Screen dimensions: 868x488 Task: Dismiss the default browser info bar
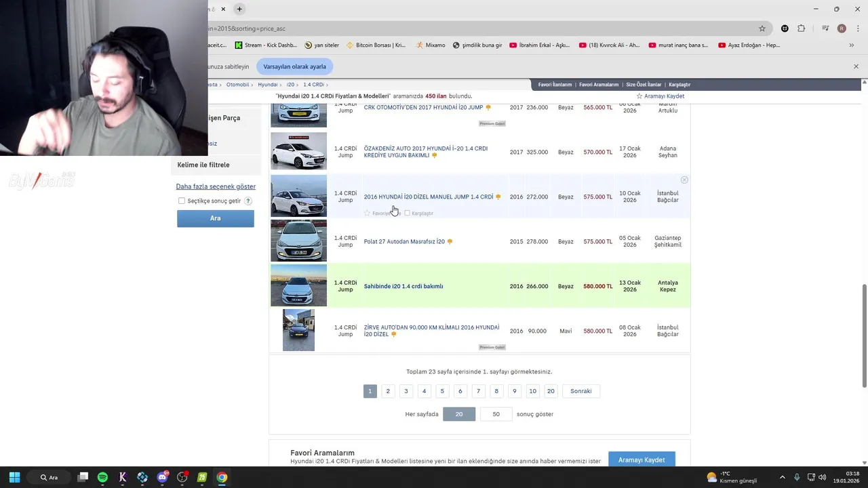pos(856,66)
